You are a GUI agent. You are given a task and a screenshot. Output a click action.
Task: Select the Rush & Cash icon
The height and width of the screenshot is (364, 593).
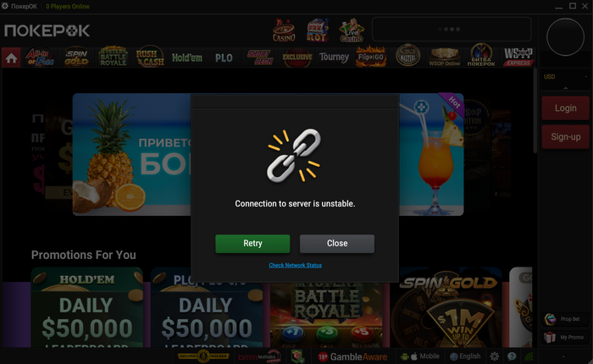coord(150,58)
